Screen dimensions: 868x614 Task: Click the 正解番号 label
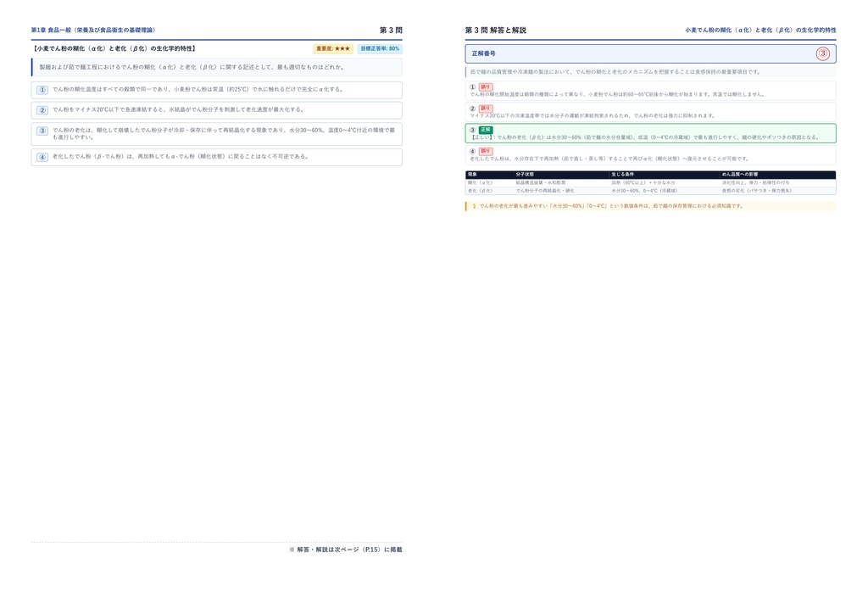484,53
